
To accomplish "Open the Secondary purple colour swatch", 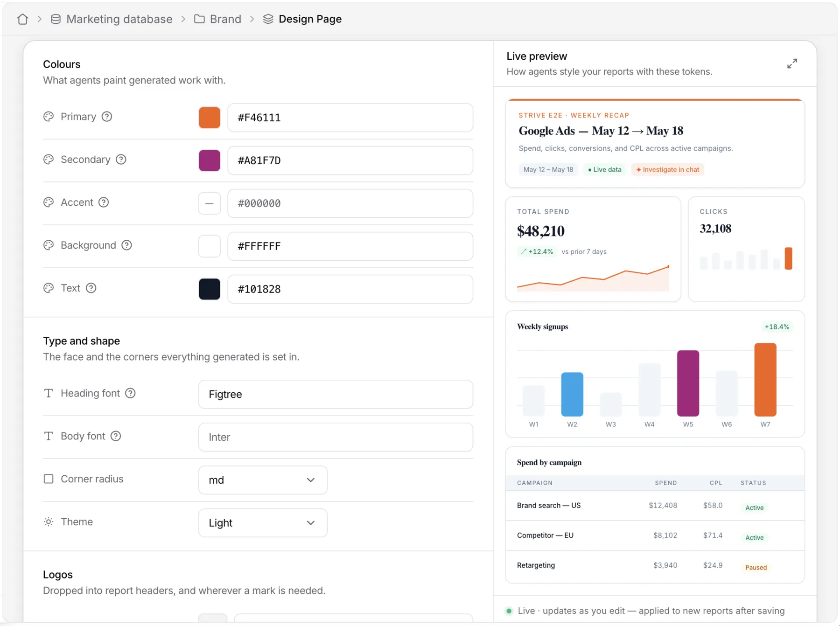I will (x=210, y=160).
